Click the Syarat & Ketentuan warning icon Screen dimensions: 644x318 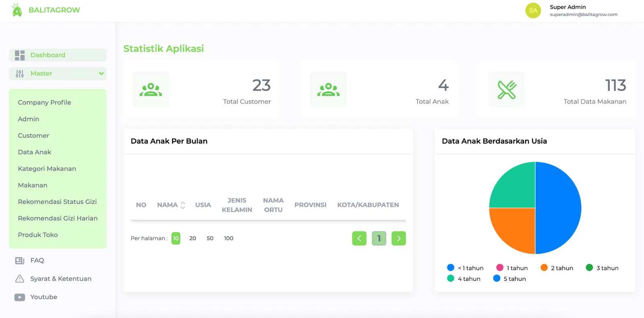[20, 279]
